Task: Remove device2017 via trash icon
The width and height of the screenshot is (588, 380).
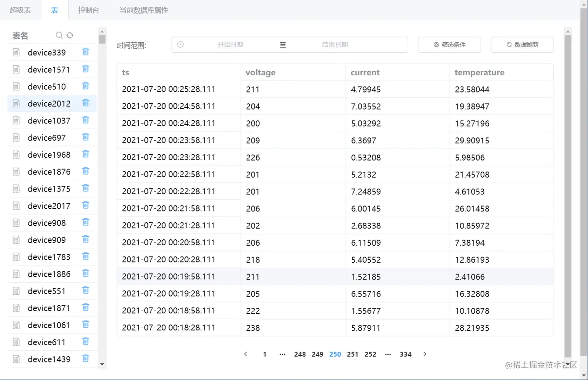Action: pos(86,205)
